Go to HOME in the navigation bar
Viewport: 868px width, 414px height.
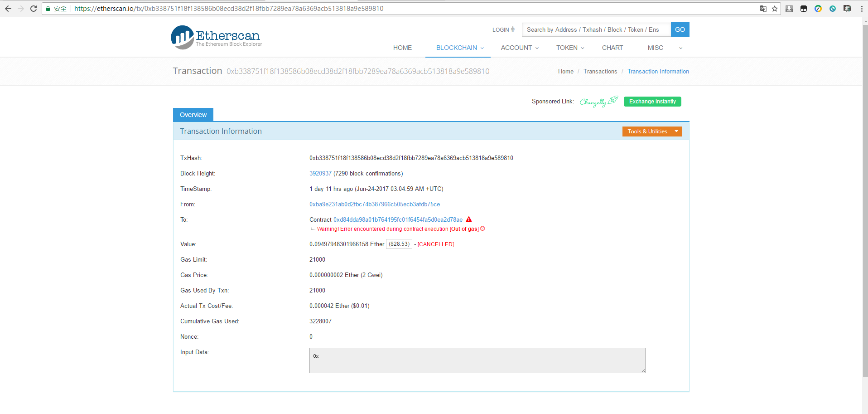click(x=402, y=48)
